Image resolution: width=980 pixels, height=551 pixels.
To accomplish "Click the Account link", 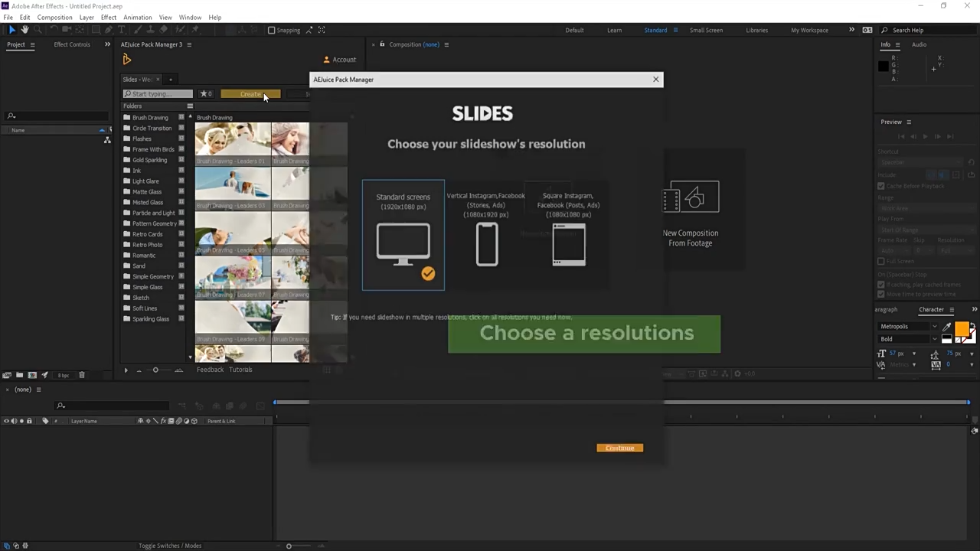I will 340,60.
